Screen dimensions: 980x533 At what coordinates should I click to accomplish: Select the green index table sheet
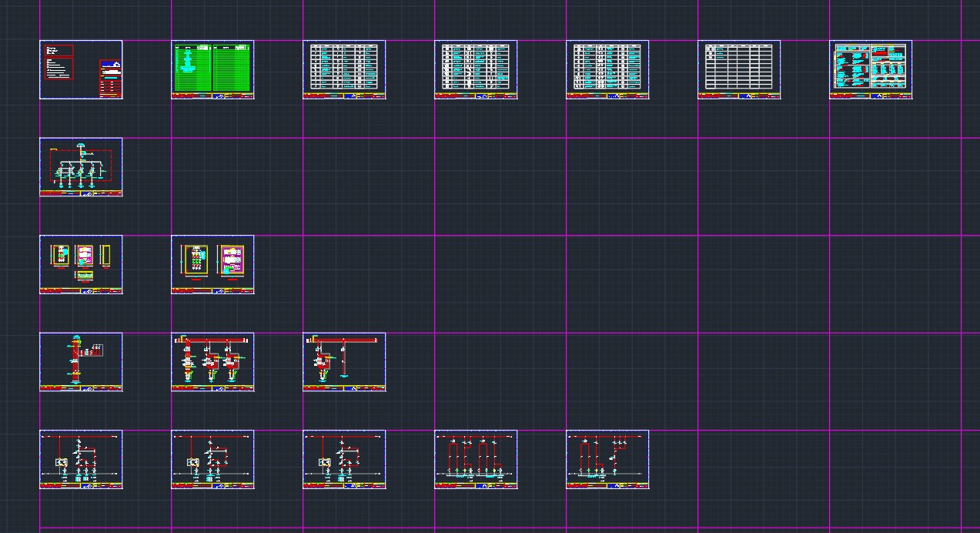212,69
